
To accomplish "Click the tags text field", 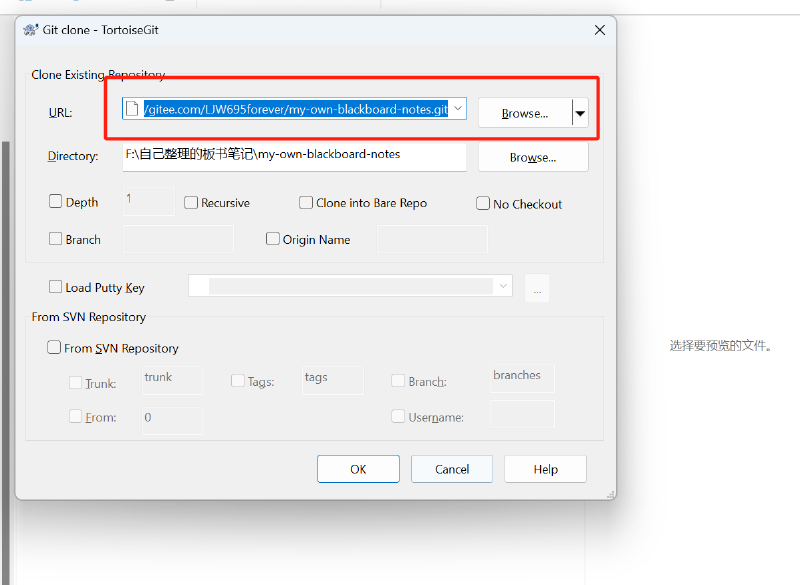I will coord(333,380).
